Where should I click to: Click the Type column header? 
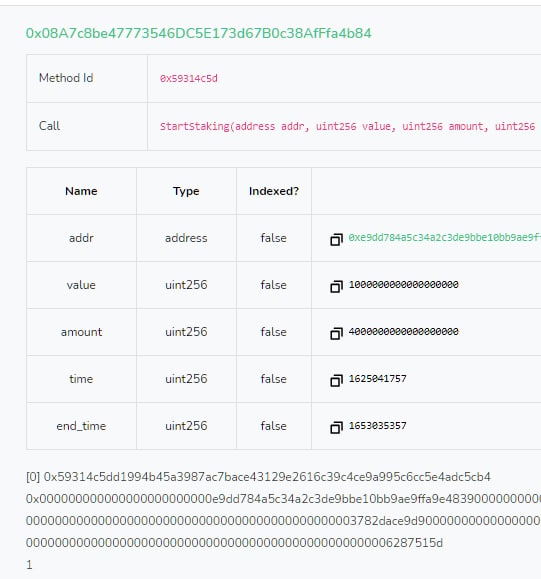pyautogui.click(x=186, y=191)
